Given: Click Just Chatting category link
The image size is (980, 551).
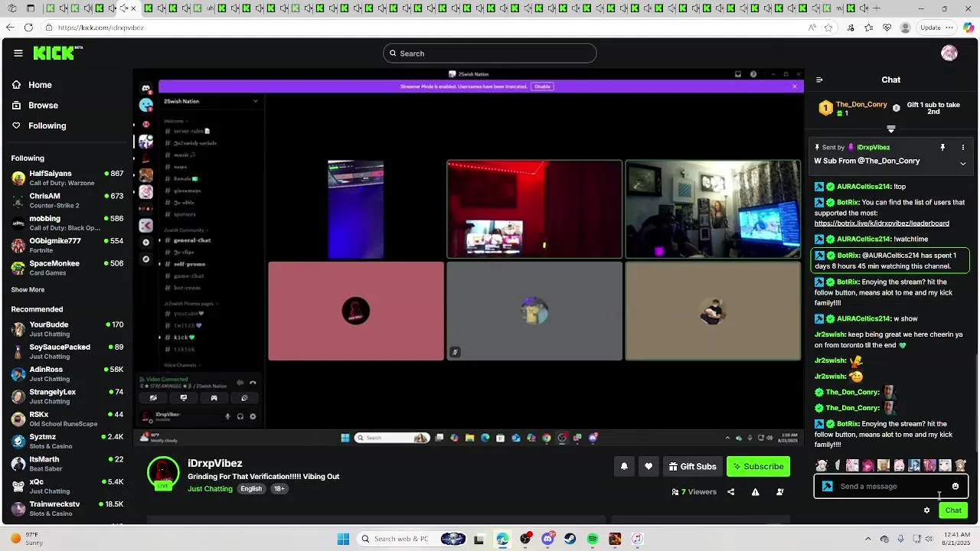Looking at the screenshot, I should pos(210,489).
